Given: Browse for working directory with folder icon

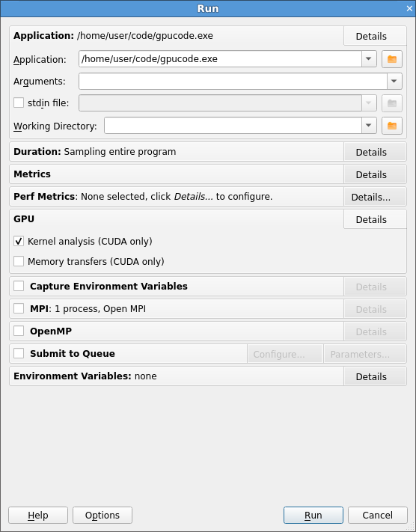Looking at the screenshot, I should click(x=392, y=126).
